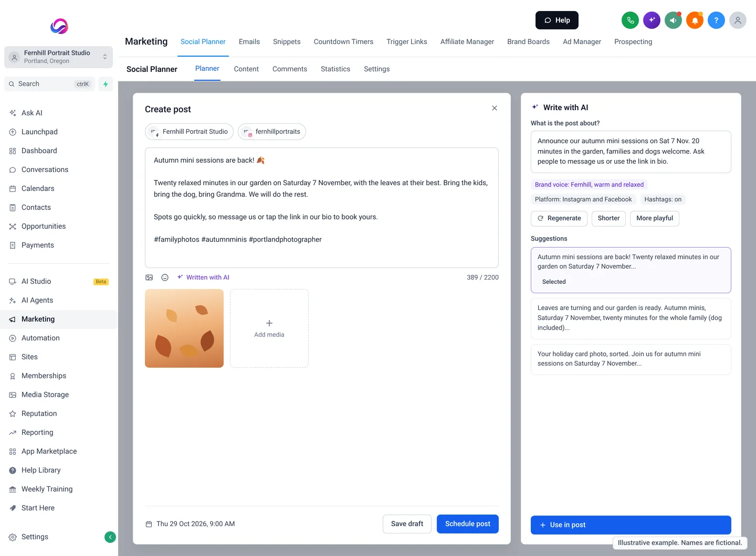This screenshot has height=556, width=756.
Task: Select the 'Leaves are turning' suggestion
Action: pyautogui.click(x=631, y=318)
